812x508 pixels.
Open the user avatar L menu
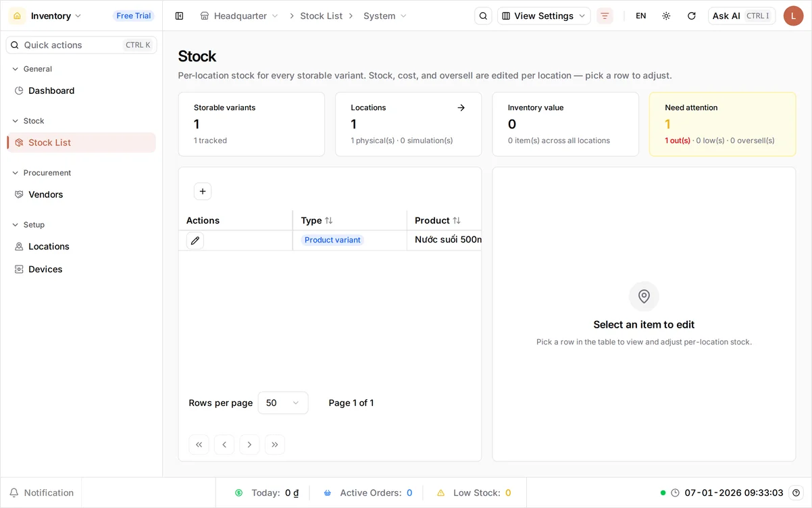793,16
